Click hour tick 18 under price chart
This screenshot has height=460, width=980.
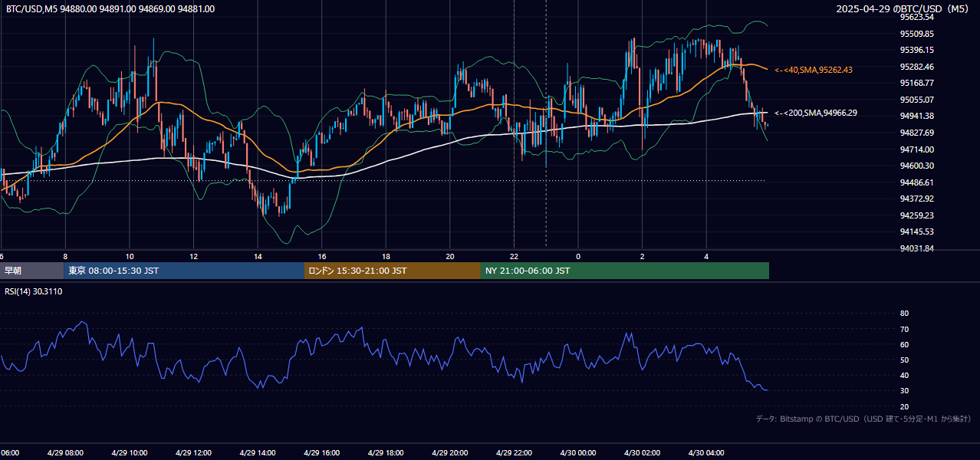(x=386, y=256)
